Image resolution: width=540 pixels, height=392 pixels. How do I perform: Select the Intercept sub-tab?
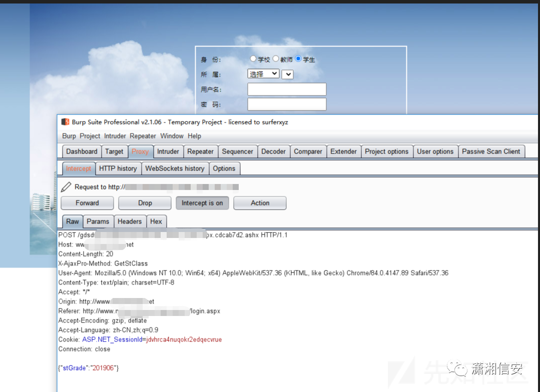click(x=79, y=168)
